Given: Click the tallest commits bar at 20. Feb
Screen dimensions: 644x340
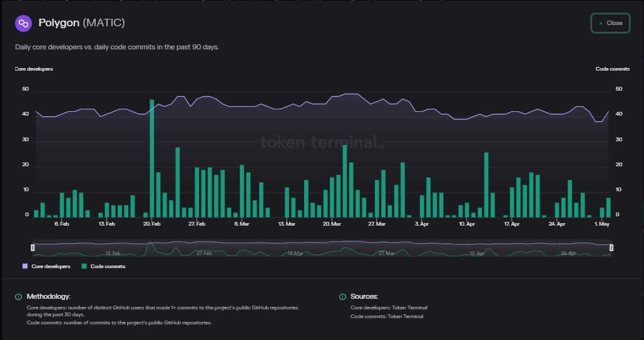Looking at the screenshot, I should (152, 158).
